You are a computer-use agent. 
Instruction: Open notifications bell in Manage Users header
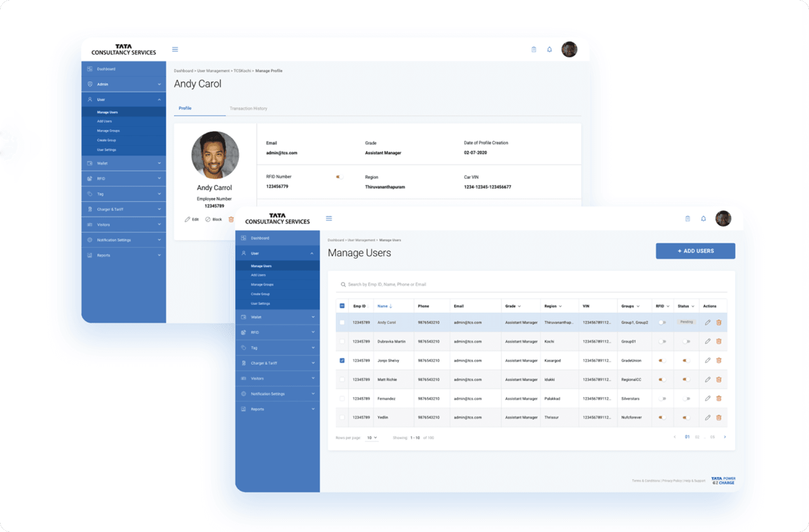(x=703, y=219)
